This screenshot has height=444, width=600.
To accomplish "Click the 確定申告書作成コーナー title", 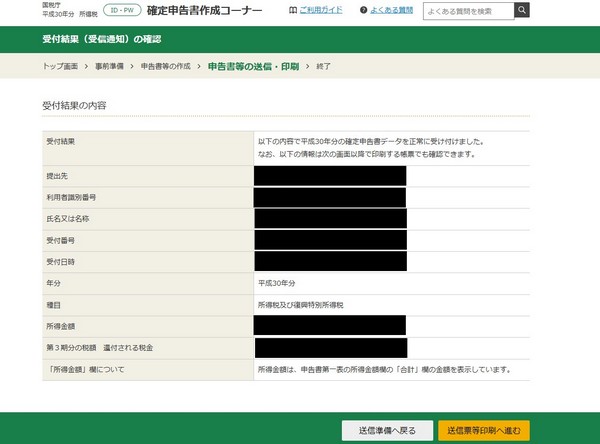I will point(204,10).
